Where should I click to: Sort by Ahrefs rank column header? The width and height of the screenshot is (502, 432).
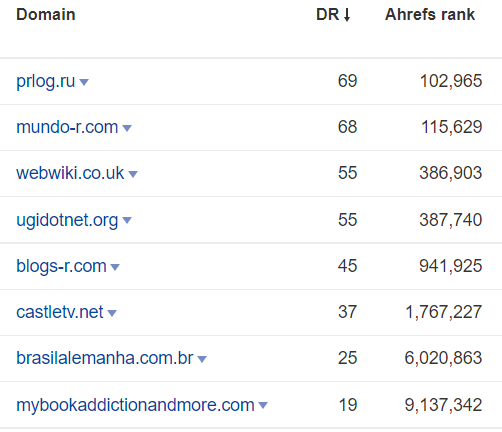click(x=430, y=15)
